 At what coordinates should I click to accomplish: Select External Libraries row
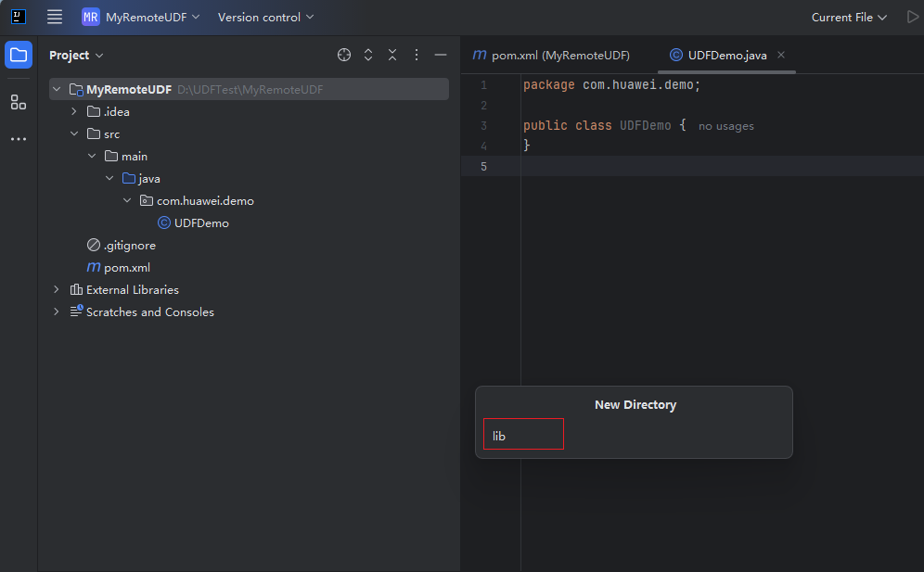tap(249, 289)
